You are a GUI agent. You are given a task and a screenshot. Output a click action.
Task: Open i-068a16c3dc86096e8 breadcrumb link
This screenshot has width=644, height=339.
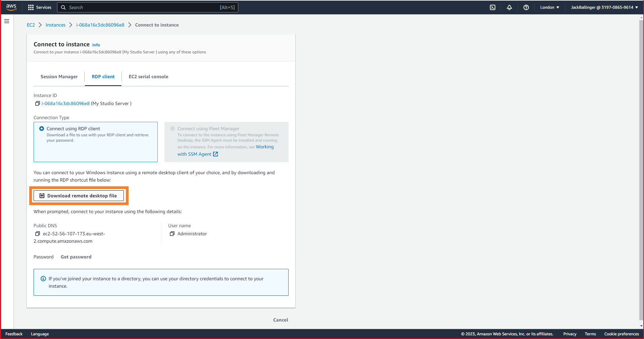(100, 25)
